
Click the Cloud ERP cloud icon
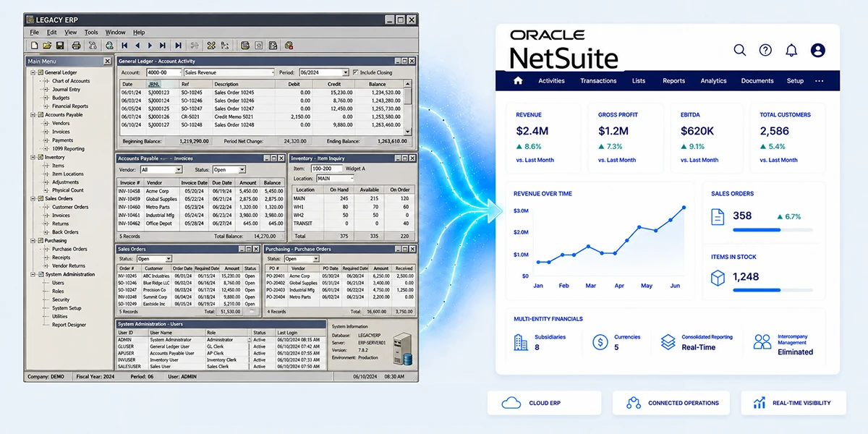tap(511, 403)
